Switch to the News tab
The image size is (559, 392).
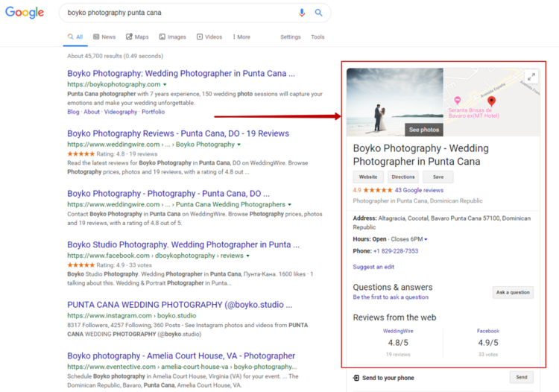click(104, 37)
